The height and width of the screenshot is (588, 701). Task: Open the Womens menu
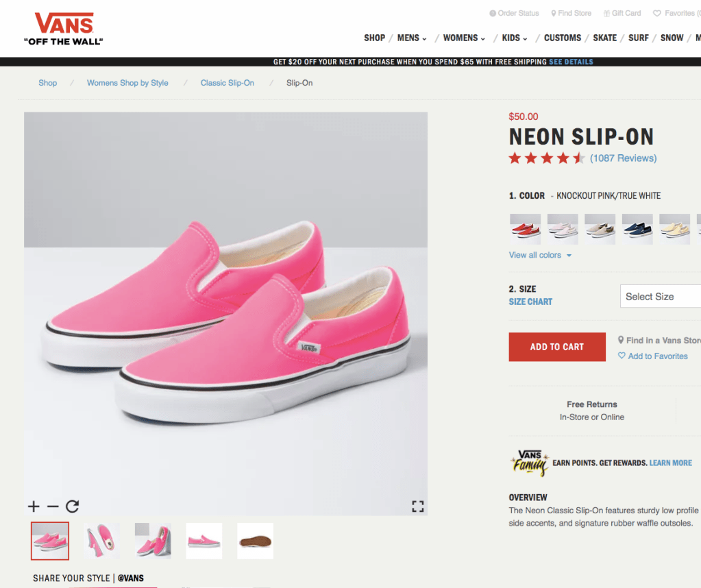click(x=464, y=38)
